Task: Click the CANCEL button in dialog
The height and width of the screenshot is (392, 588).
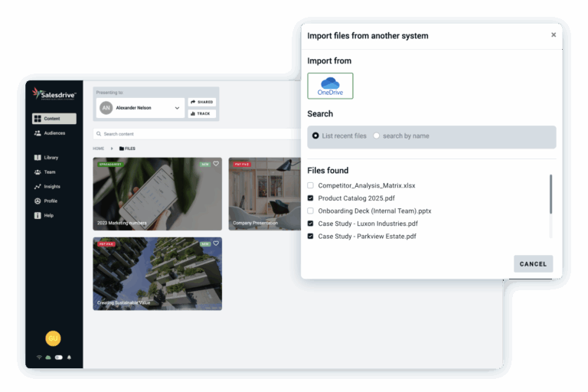Action: coord(533,264)
